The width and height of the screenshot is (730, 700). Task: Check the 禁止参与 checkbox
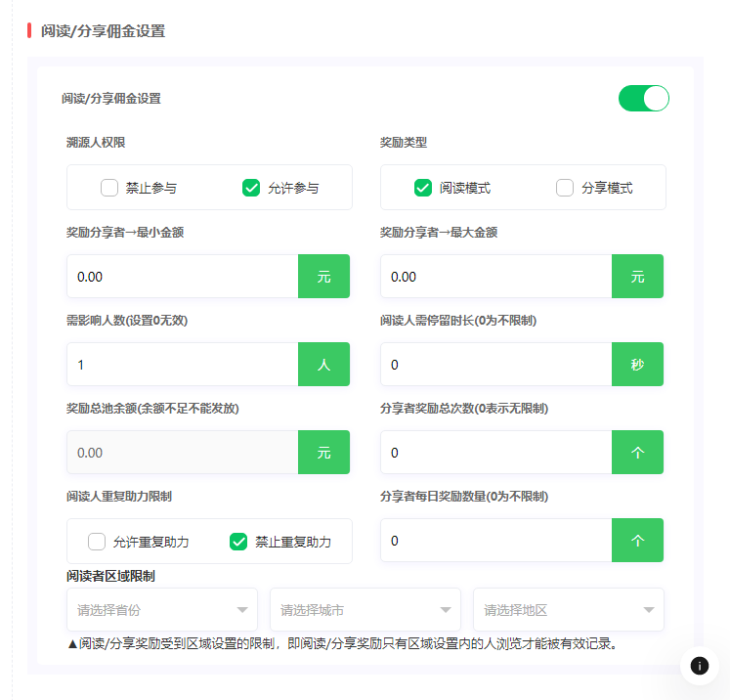point(109,188)
